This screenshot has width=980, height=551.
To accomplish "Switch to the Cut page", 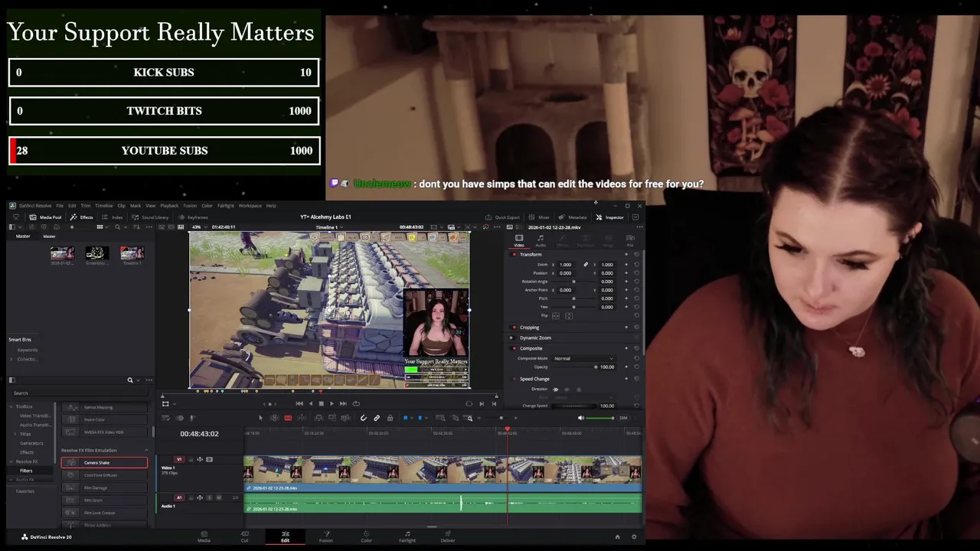I will [x=244, y=536].
